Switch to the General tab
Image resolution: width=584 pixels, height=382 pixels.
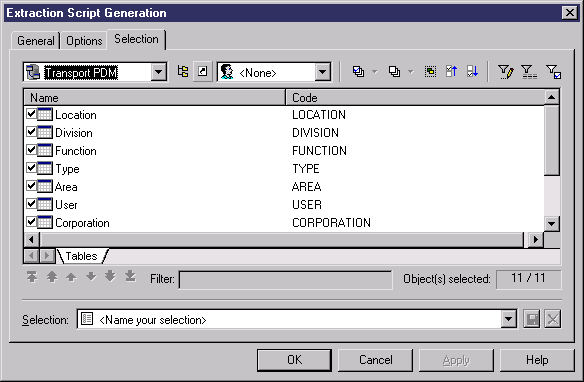point(36,41)
